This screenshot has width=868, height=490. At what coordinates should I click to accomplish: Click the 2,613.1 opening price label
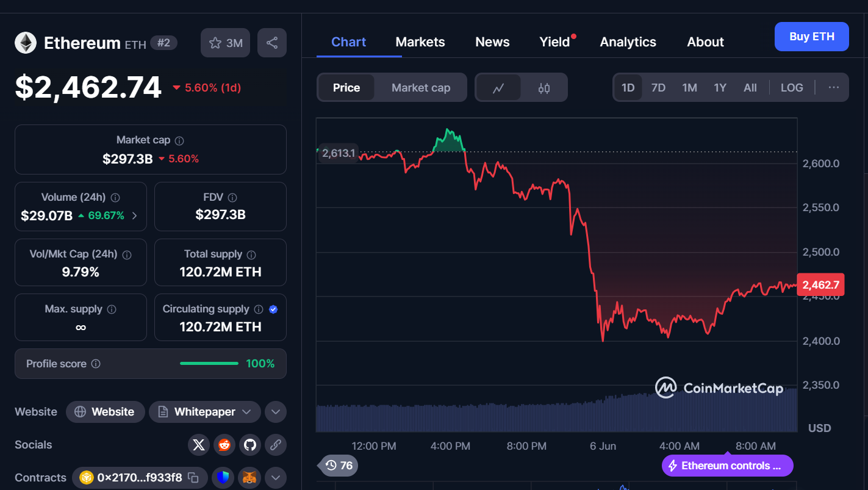click(x=339, y=153)
